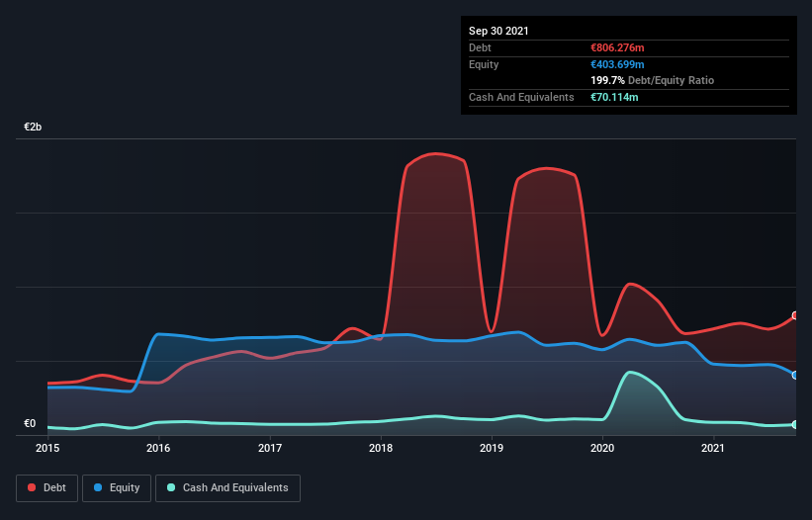Viewport: 812px width, 520px height.
Task: Click the 2016 x-axis label
Action: tap(158, 448)
